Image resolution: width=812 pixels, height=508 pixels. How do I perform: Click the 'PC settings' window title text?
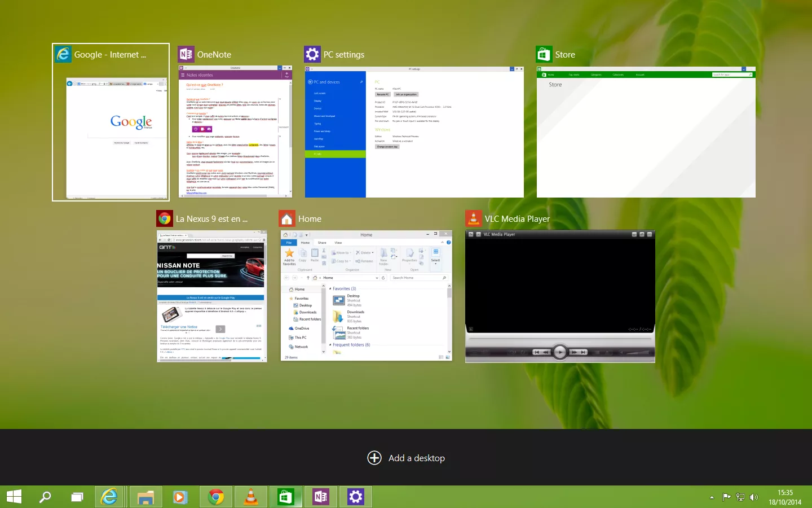(344, 55)
